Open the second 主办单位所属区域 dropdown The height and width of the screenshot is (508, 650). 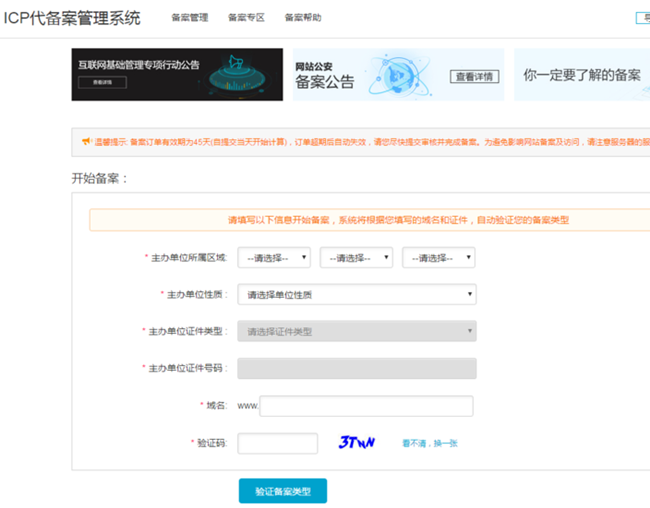click(x=356, y=258)
